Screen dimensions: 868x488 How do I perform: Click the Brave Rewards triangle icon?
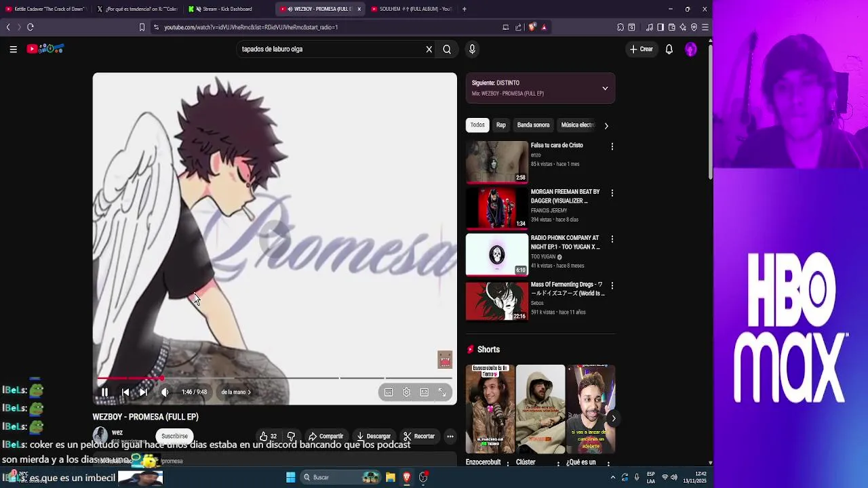click(544, 27)
